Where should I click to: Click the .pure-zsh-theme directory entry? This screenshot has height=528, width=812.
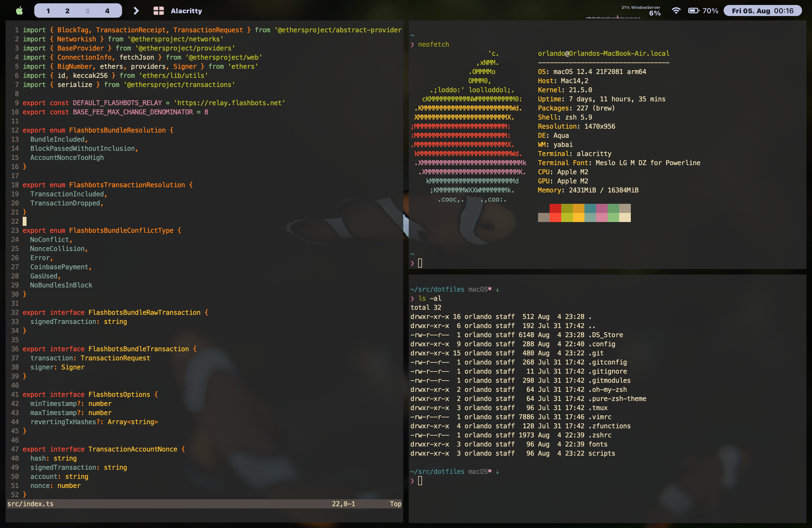tap(617, 399)
